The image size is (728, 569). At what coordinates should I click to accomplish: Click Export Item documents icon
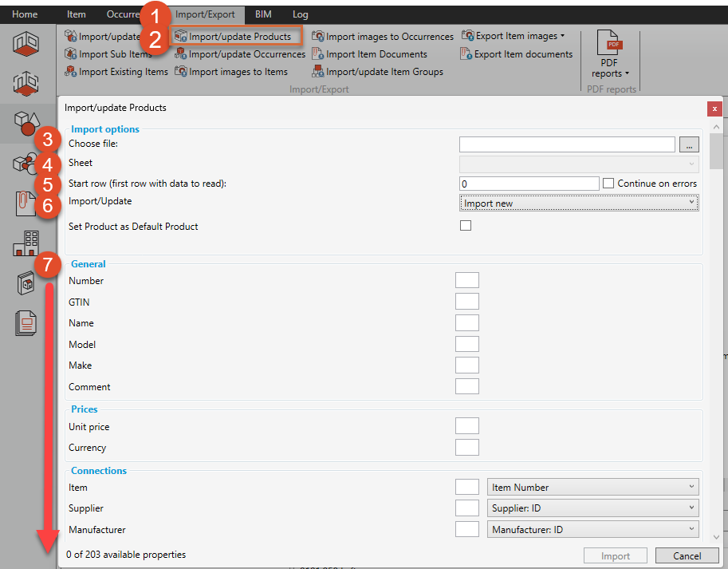tap(466, 54)
